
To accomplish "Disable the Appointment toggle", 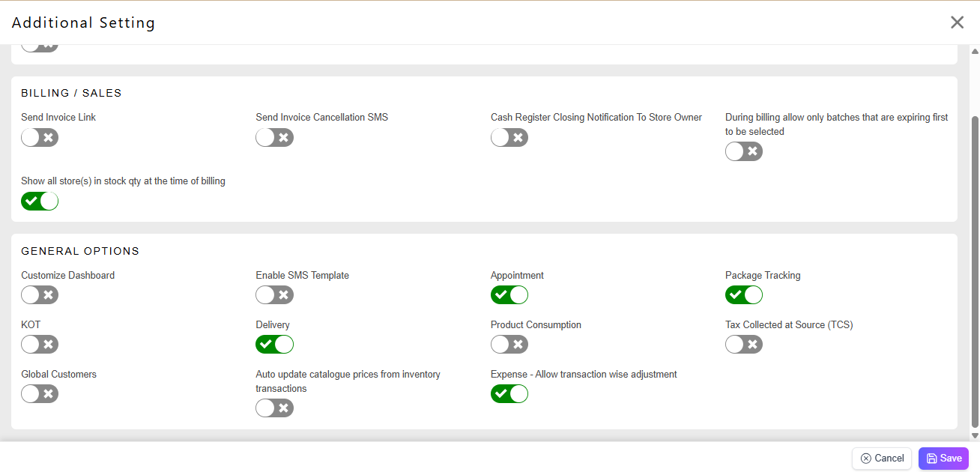I will (509, 295).
